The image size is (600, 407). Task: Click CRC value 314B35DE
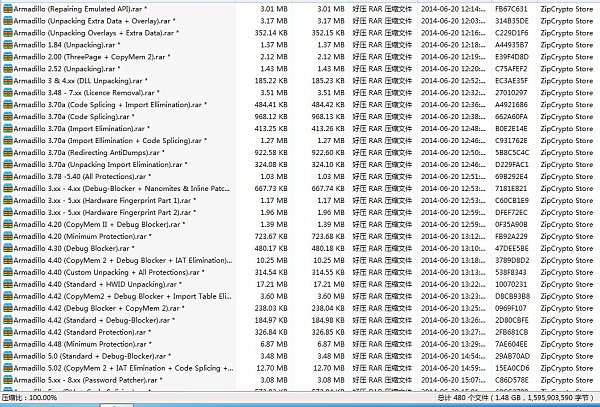pos(512,21)
